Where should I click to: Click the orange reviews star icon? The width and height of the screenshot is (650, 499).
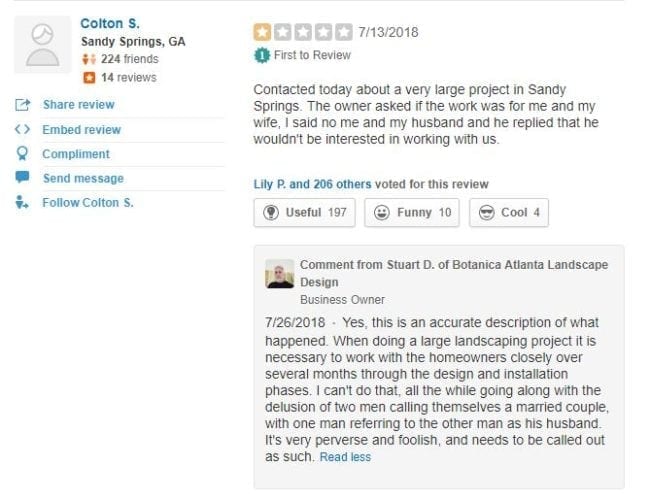coord(89,78)
